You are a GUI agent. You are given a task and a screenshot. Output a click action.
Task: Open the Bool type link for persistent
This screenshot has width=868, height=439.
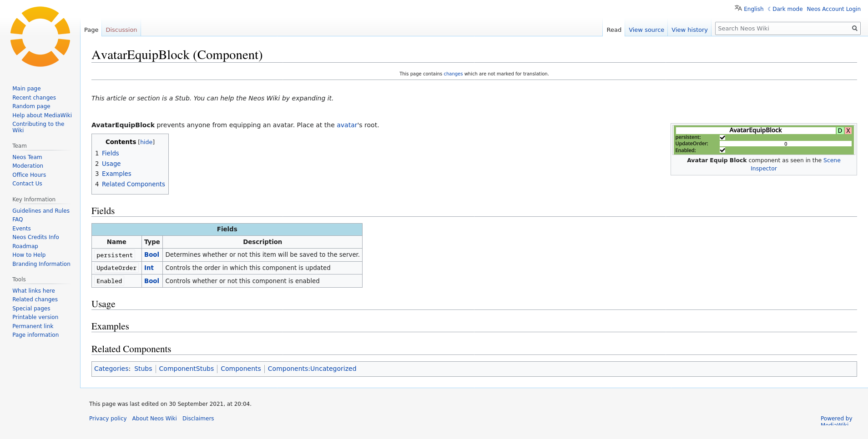coord(151,255)
